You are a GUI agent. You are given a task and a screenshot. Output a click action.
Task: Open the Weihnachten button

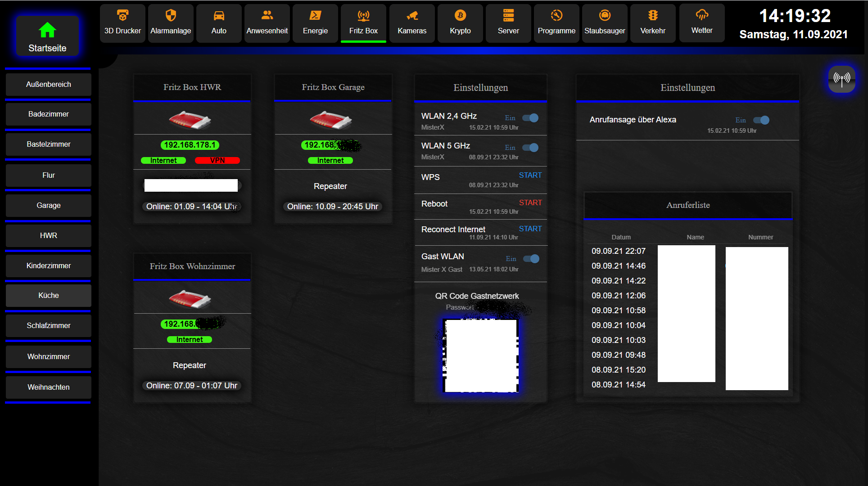coord(49,387)
